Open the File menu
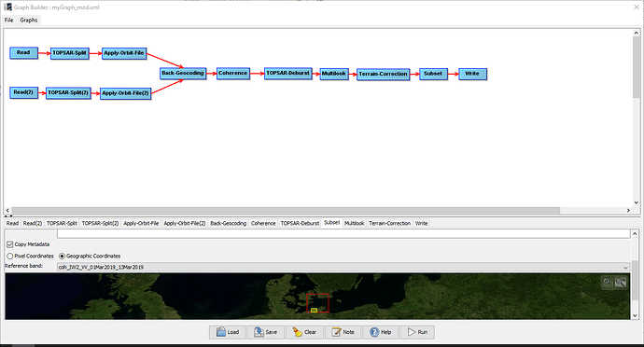 pos(9,21)
